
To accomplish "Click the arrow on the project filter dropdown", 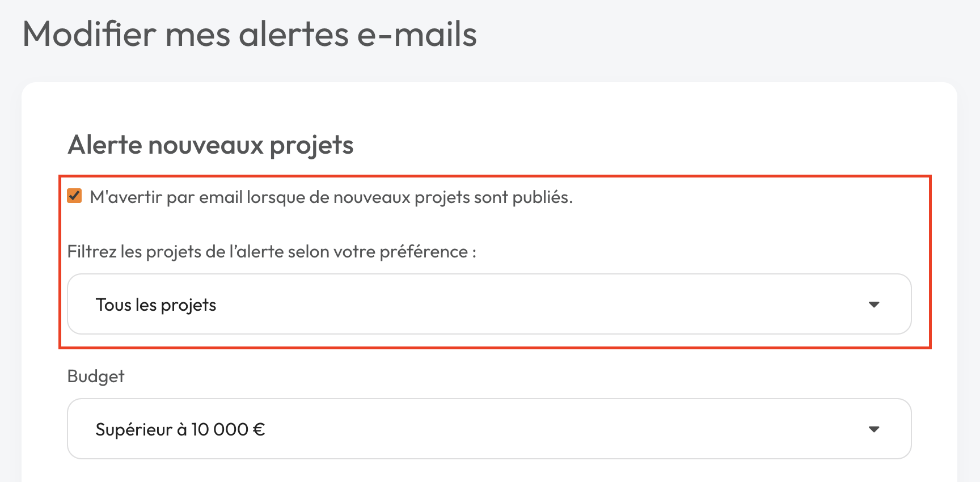I will point(874,305).
